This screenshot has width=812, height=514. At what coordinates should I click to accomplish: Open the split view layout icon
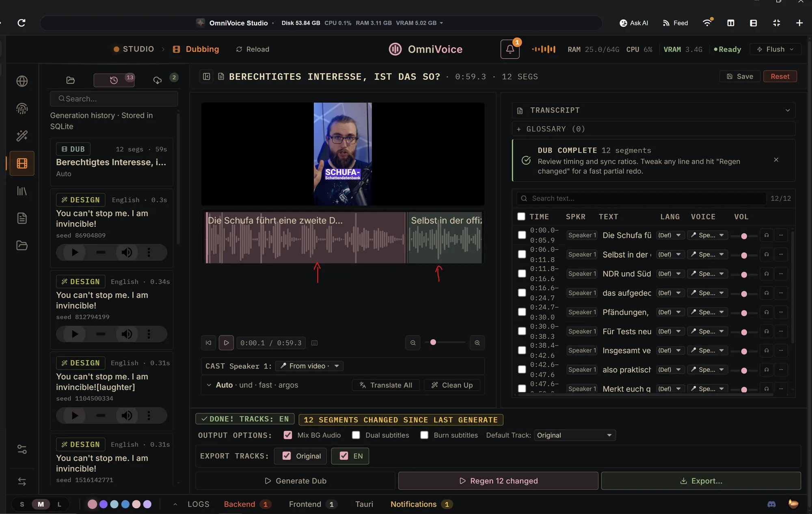pos(731,23)
